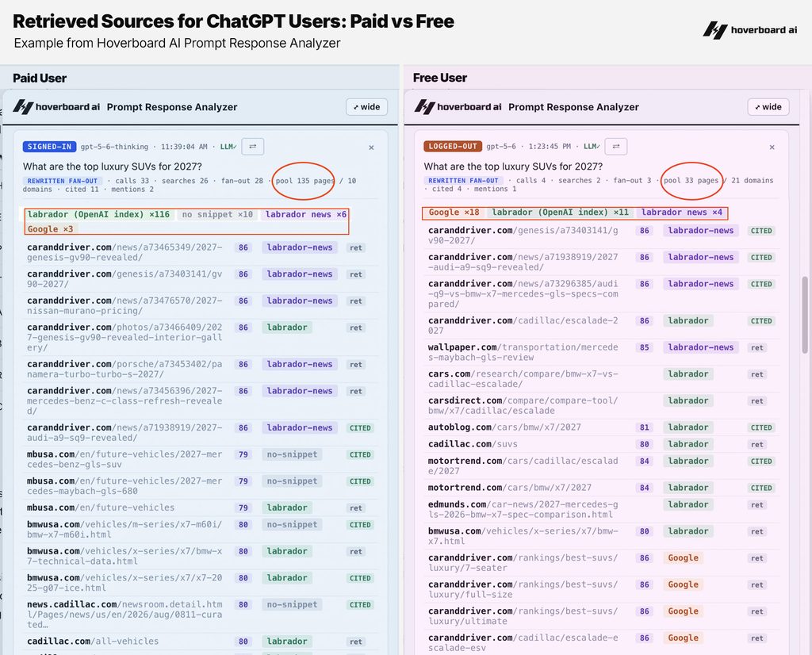
Task: Open the cadillac escalade-escalade-esv link
Action: pos(523,642)
